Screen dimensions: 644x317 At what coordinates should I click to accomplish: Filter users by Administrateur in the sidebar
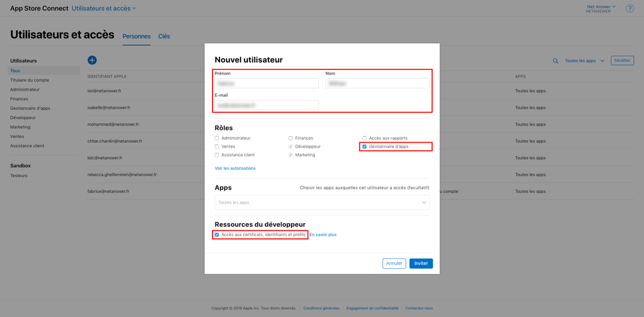coord(25,90)
